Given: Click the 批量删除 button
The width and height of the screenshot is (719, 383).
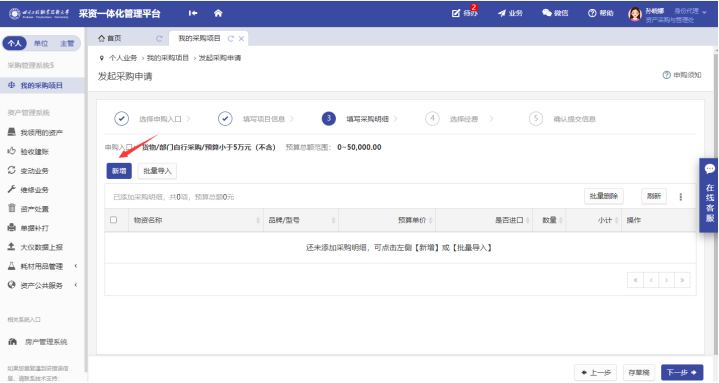Looking at the screenshot, I should [x=603, y=196].
